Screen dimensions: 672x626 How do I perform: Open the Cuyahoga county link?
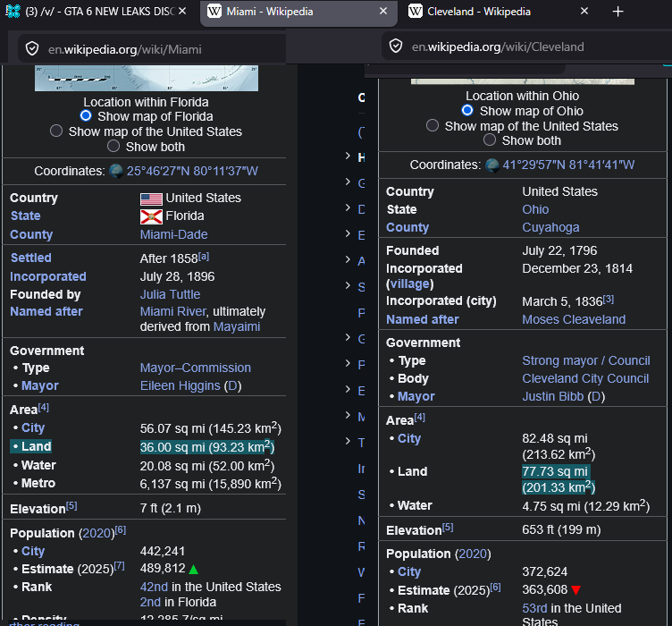click(550, 227)
